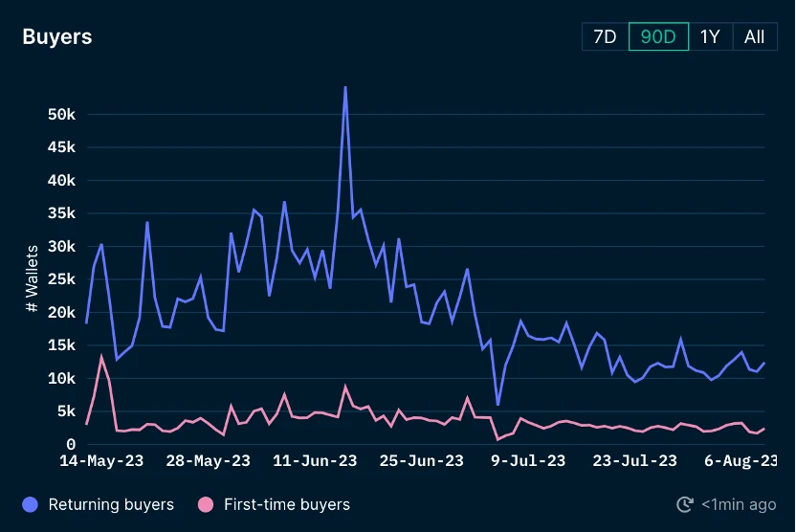Click the pink First-time buyers legend dot
Image resolution: width=796 pixels, height=532 pixels.
point(205,504)
